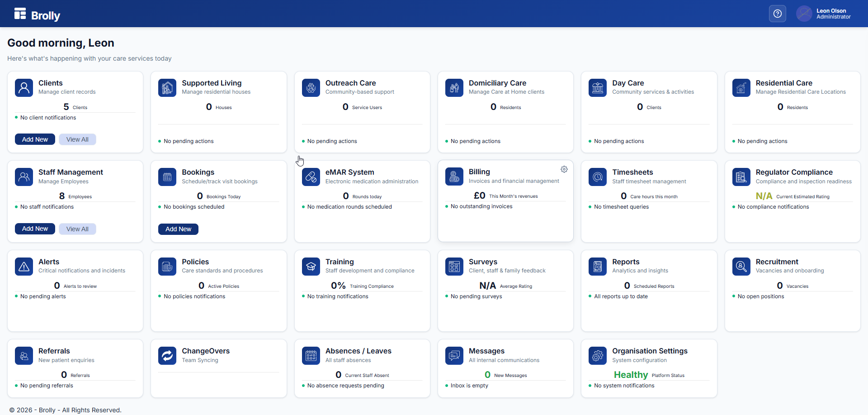868x415 pixels.
Task: Click the Alerts warning triangle icon
Action: (x=24, y=267)
